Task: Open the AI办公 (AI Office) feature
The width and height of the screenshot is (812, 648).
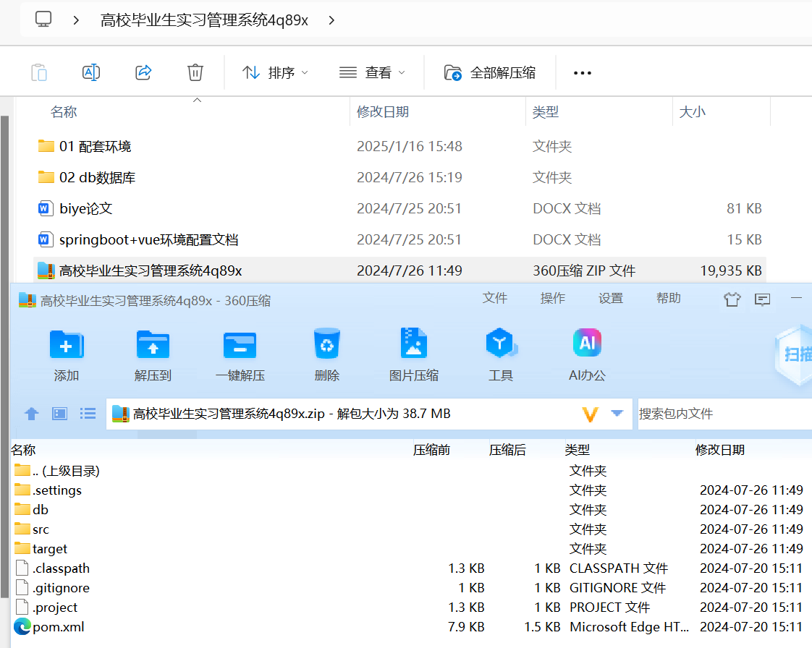Action: click(587, 352)
